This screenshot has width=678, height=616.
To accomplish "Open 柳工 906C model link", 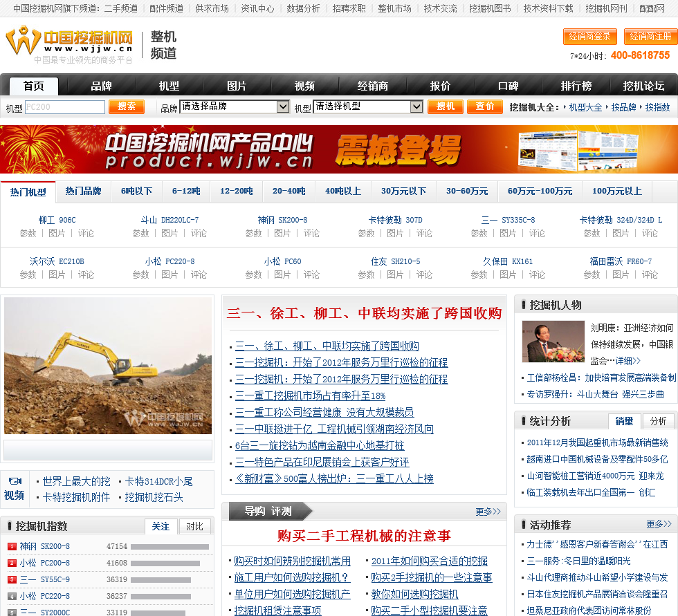I will (x=57, y=220).
